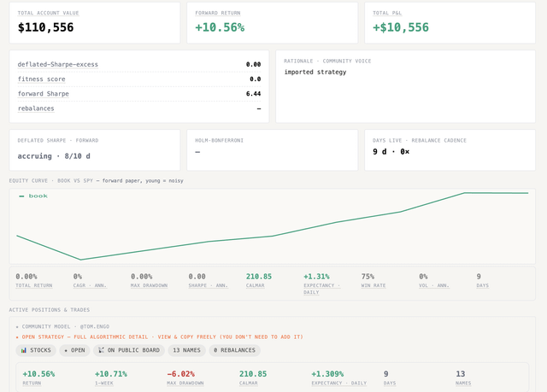Image resolution: width=547 pixels, height=392 pixels.
Task: Click the SHARPE · ANN. label
Action: (209, 285)
